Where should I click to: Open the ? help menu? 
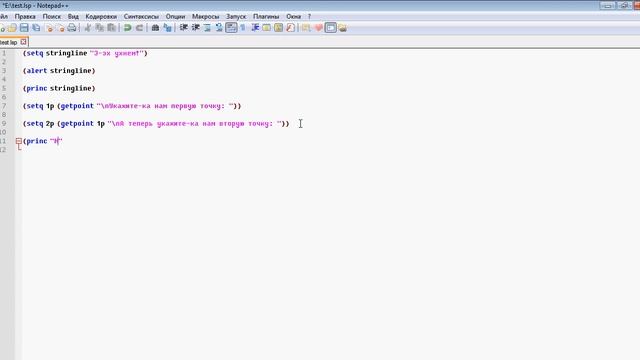pyautogui.click(x=309, y=16)
